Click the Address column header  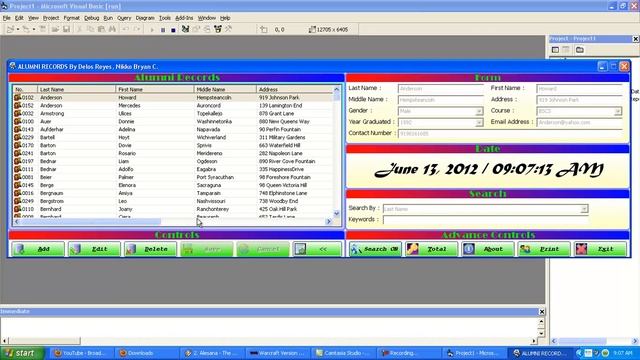pos(294,89)
